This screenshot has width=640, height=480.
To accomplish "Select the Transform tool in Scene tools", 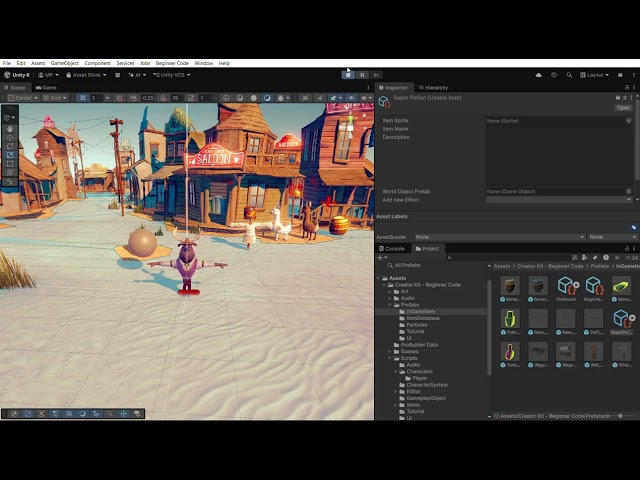I will [10, 173].
